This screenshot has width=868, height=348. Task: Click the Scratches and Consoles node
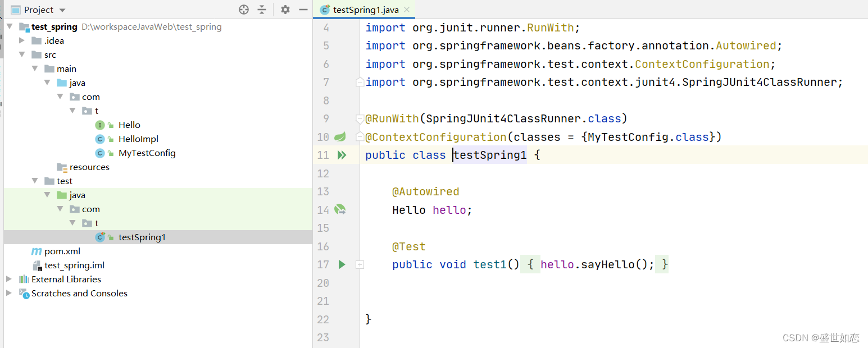[79, 293]
